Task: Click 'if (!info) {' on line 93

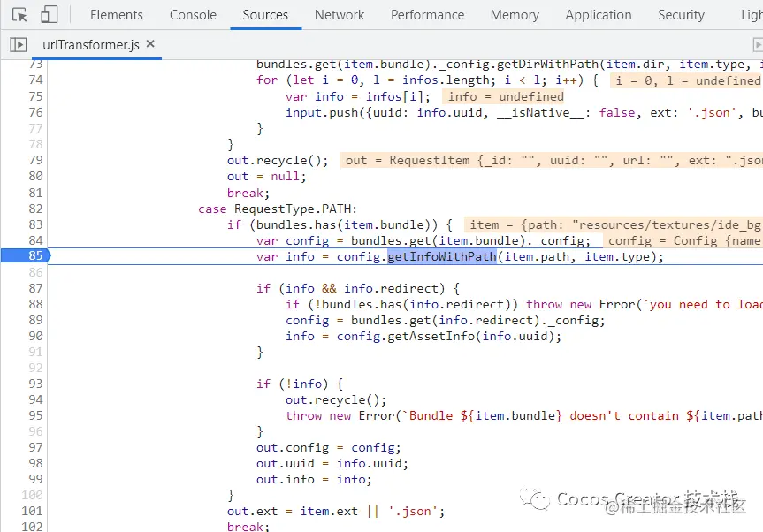Action: coord(300,384)
